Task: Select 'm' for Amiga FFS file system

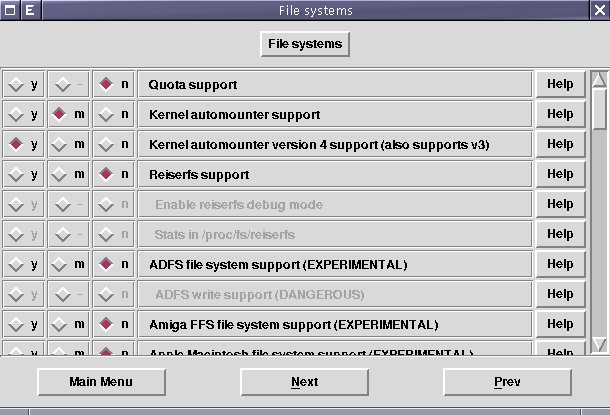Action: pyautogui.click(x=61, y=325)
